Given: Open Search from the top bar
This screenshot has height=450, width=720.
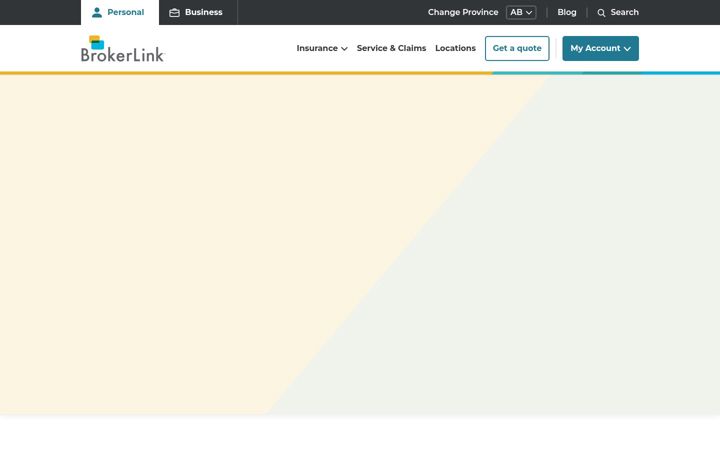Looking at the screenshot, I should (618, 12).
